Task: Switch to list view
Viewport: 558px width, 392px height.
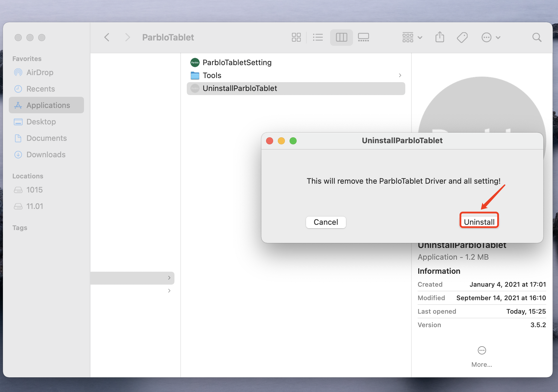Action: point(318,37)
